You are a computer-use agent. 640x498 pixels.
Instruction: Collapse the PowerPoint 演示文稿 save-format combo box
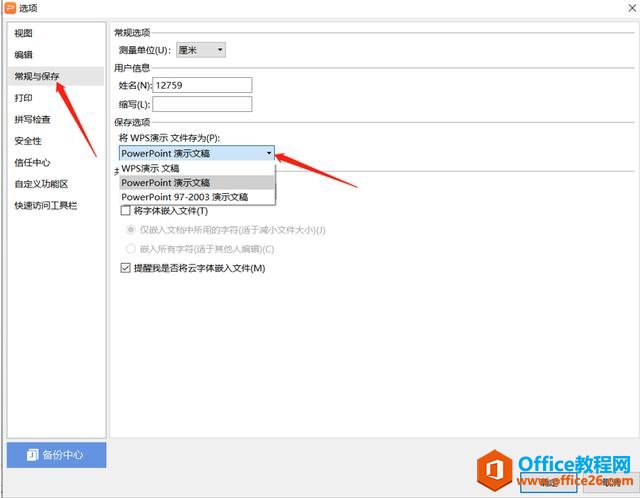coord(197,153)
